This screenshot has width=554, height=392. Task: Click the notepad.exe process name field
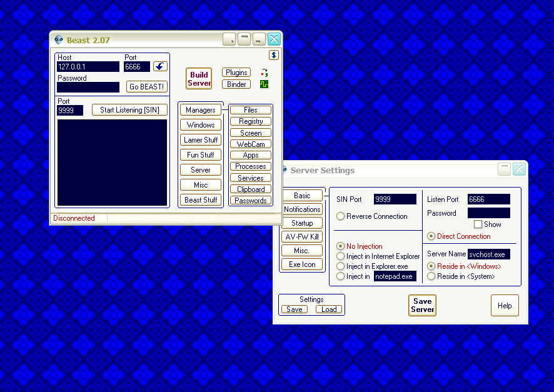pyautogui.click(x=395, y=276)
